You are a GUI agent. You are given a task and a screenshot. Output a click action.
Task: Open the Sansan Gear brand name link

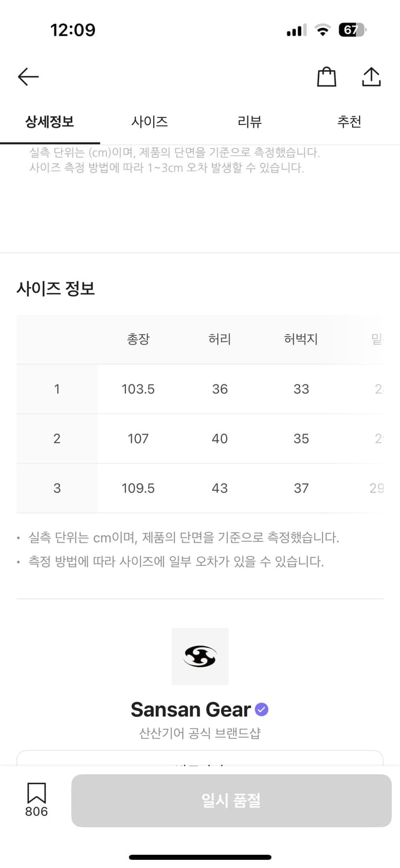[191, 709]
